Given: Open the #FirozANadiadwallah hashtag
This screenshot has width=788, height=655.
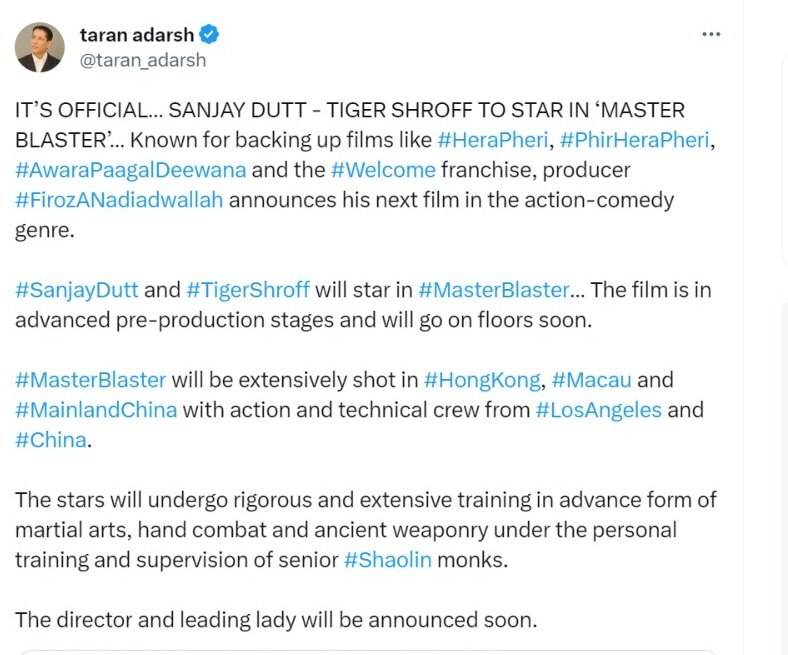Looking at the screenshot, I should 119,200.
